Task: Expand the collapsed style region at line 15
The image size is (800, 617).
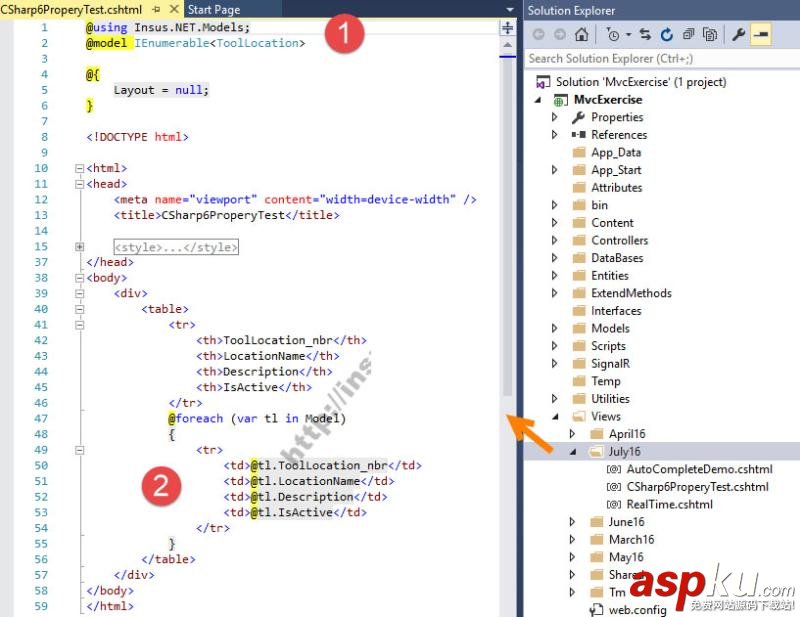Action: (80, 246)
